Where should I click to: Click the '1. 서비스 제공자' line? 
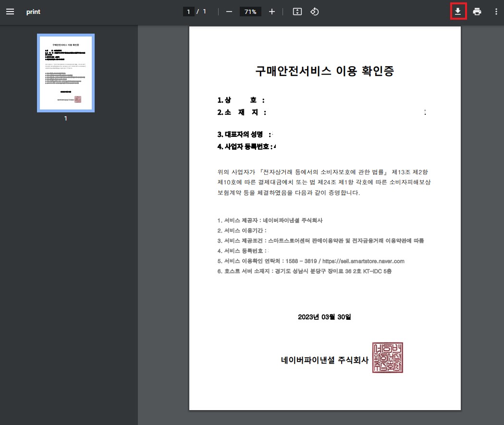click(x=270, y=220)
